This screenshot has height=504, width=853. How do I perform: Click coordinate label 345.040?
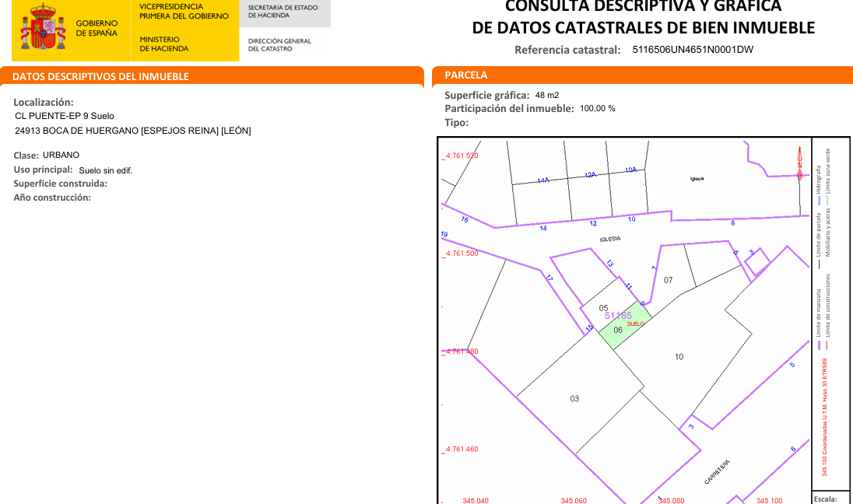476,501
